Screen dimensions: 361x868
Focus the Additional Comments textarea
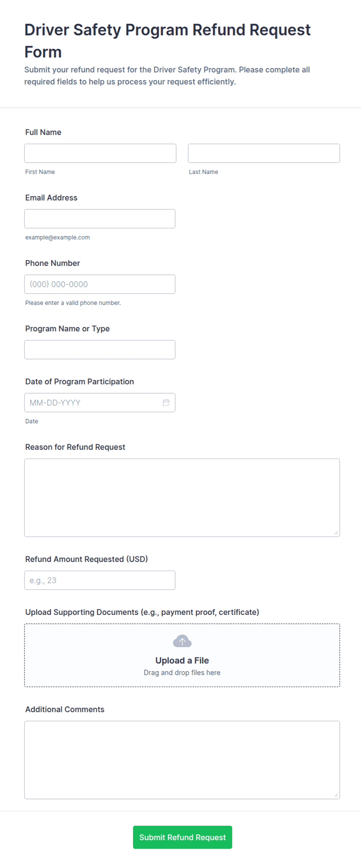pos(182,760)
